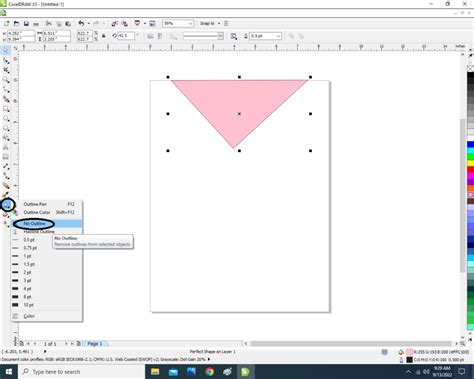Screen dimensions: 474x379
Task: Expand the application launcher dropdown arrow
Action: (x=145, y=23)
